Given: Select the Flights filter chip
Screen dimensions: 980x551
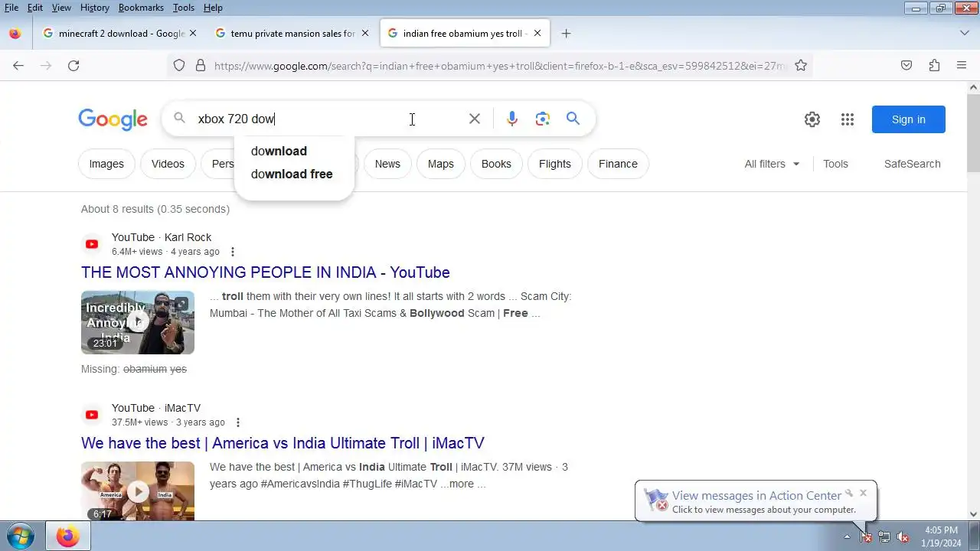Looking at the screenshot, I should coord(555,164).
